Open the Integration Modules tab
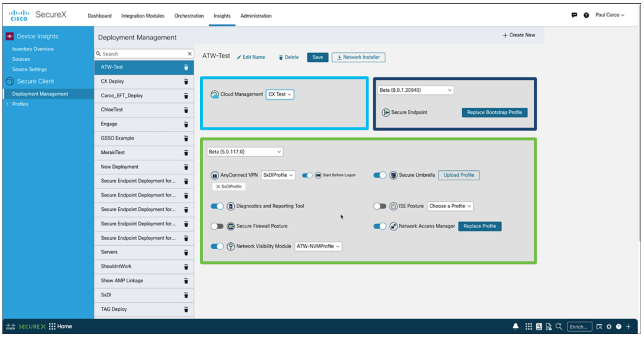The width and height of the screenshot is (644, 337). click(x=142, y=16)
